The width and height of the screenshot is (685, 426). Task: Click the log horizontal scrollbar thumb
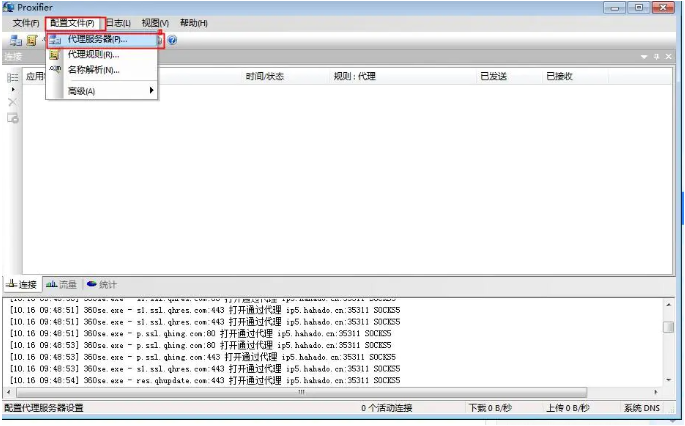tap(301, 392)
